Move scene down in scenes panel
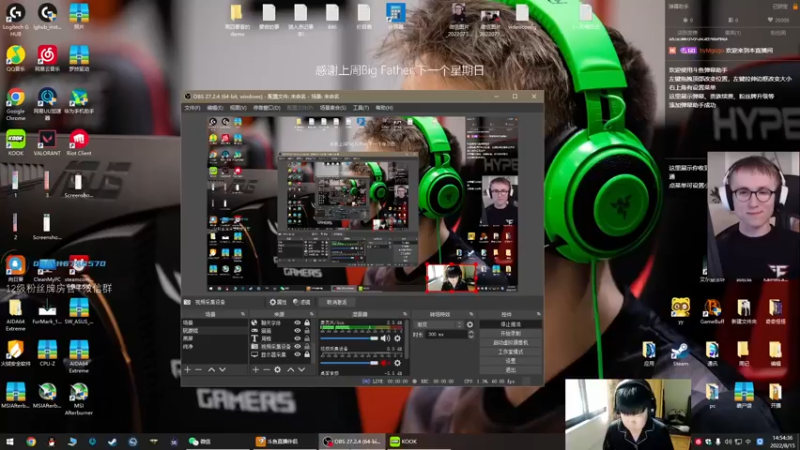The width and height of the screenshot is (800, 450). (x=222, y=369)
